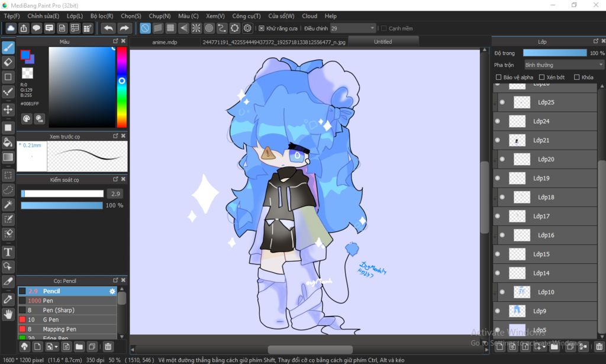Enable Cạnh mềm checkbox
Screen dimensions: 606x364
point(383,28)
